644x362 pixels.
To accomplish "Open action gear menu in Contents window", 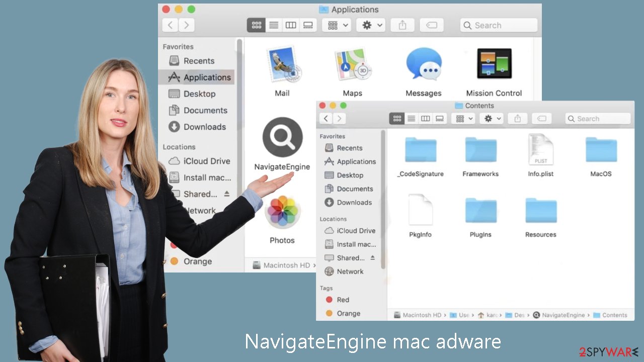I will (x=492, y=119).
